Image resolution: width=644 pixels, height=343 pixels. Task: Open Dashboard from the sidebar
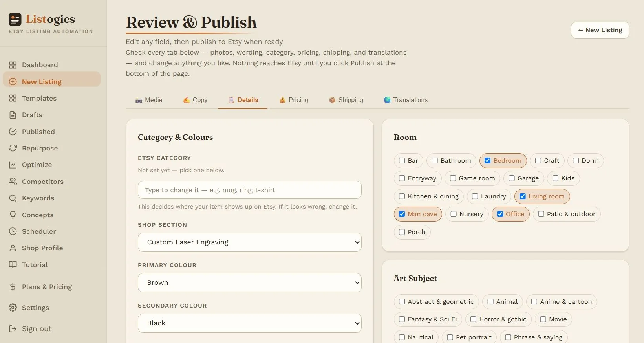coord(51,65)
